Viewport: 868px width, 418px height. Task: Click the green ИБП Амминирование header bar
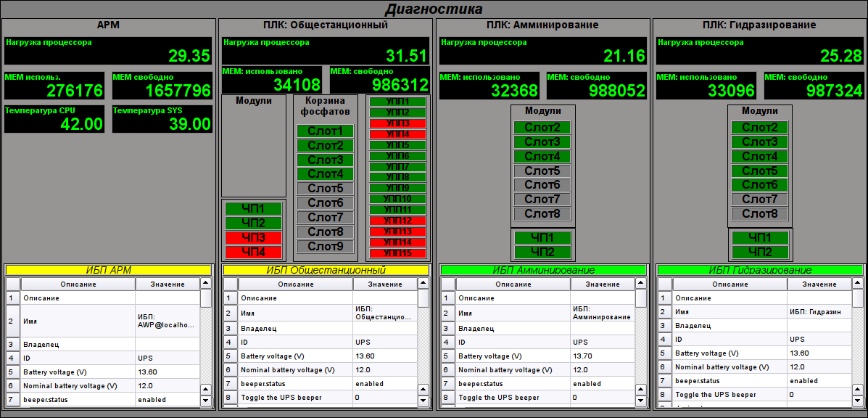click(543, 270)
